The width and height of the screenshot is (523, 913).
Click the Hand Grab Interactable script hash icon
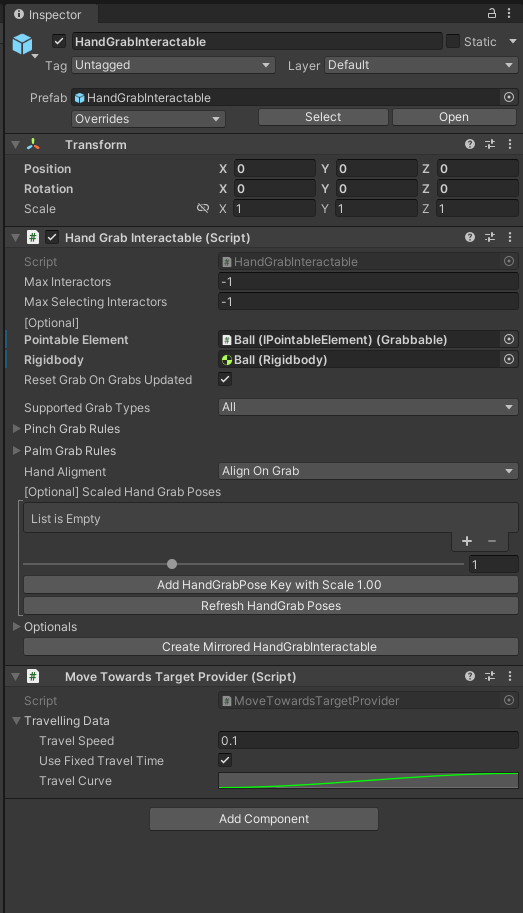pyautogui.click(x=33, y=237)
